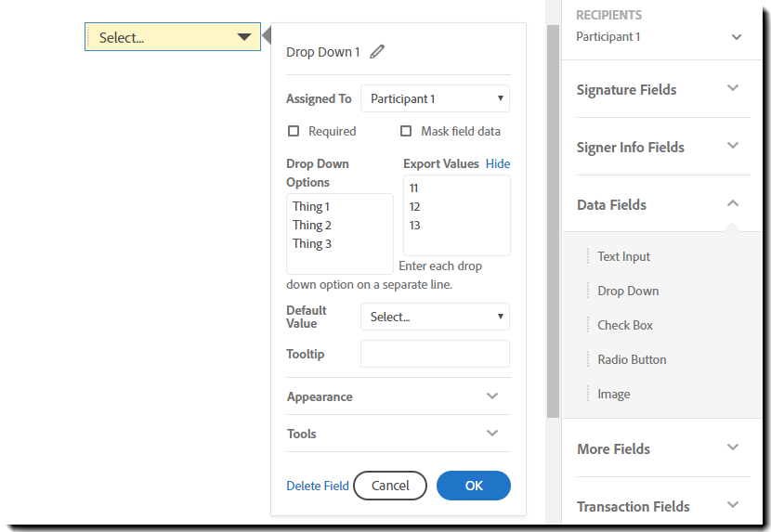Expand the Tools section
Screen dimensions: 771x532
[492, 434]
